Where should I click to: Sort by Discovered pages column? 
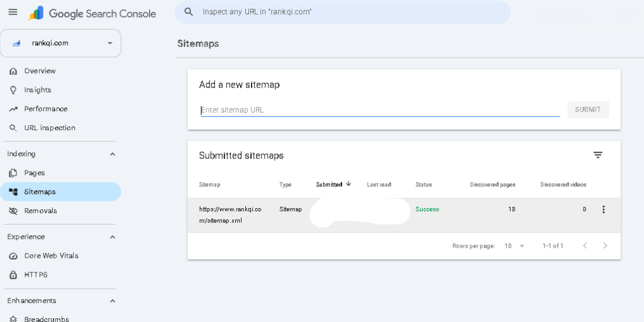(492, 185)
